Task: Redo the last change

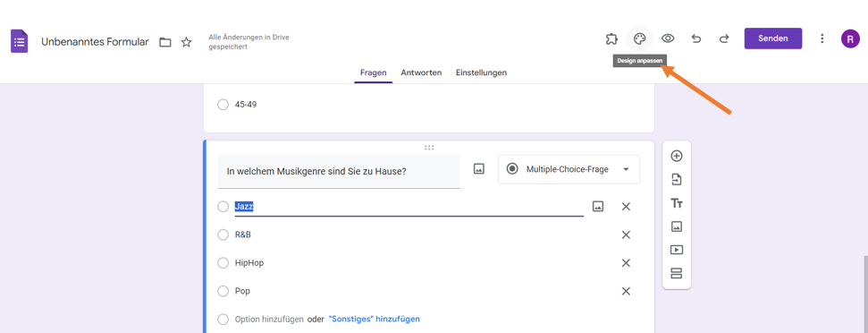Action: [x=724, y=38]
